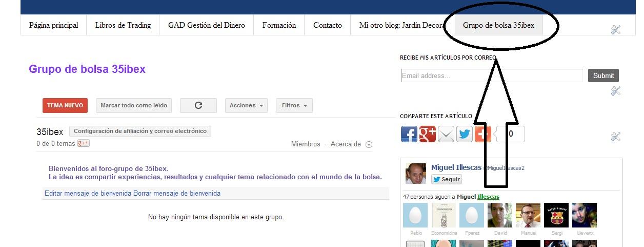
Task: Open follower Lievenx's avatar
Action: [x=585, y=215]
